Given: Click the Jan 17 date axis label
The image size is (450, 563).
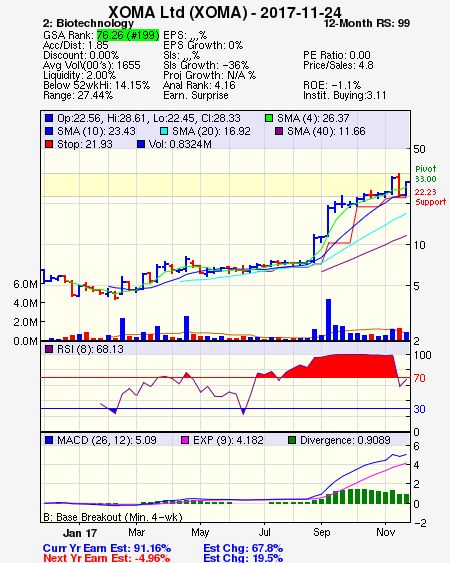Looking at the screenshot, I should [80, 533].
